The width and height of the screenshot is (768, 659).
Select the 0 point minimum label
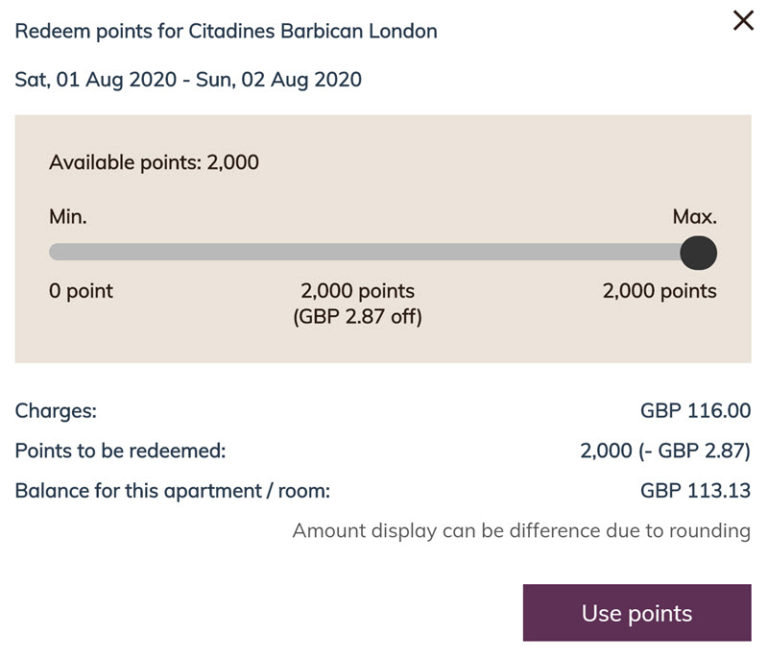click(x=81, y=292)
